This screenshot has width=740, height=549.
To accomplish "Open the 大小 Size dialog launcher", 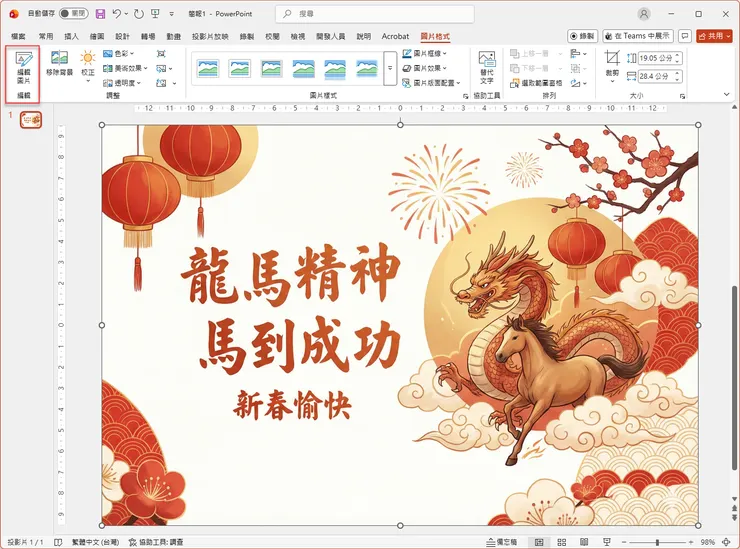I will 682,96.
